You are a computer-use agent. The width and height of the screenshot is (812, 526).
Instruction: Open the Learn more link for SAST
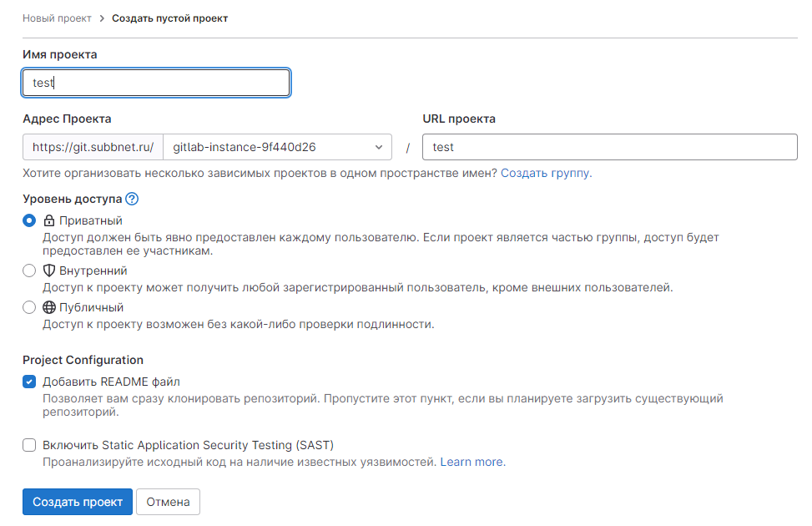pos(472,462)
